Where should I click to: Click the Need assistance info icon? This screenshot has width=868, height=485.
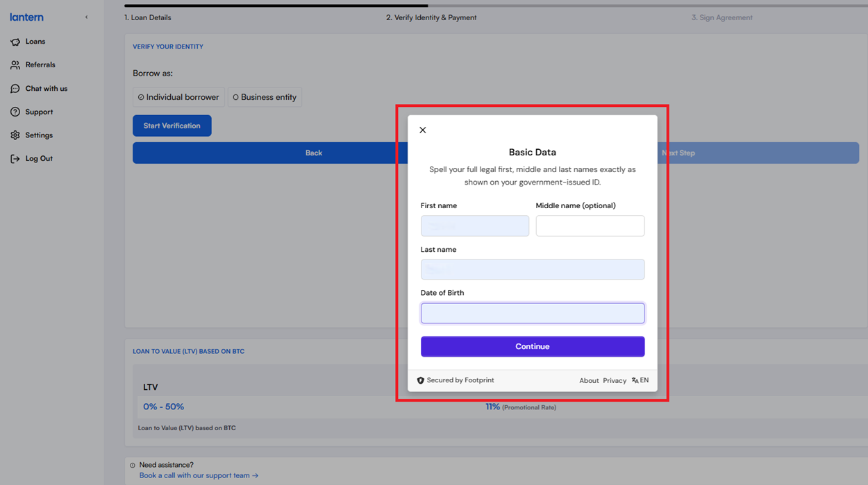coord(133,465)
